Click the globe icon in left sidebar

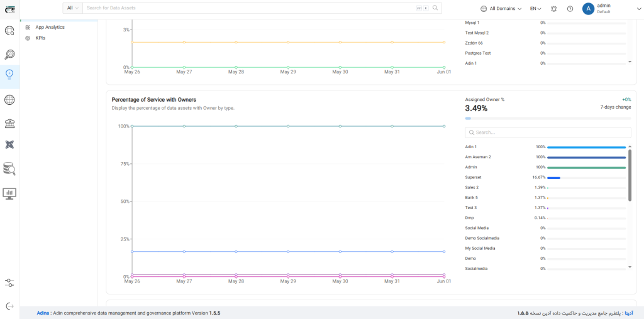point(9,100)
